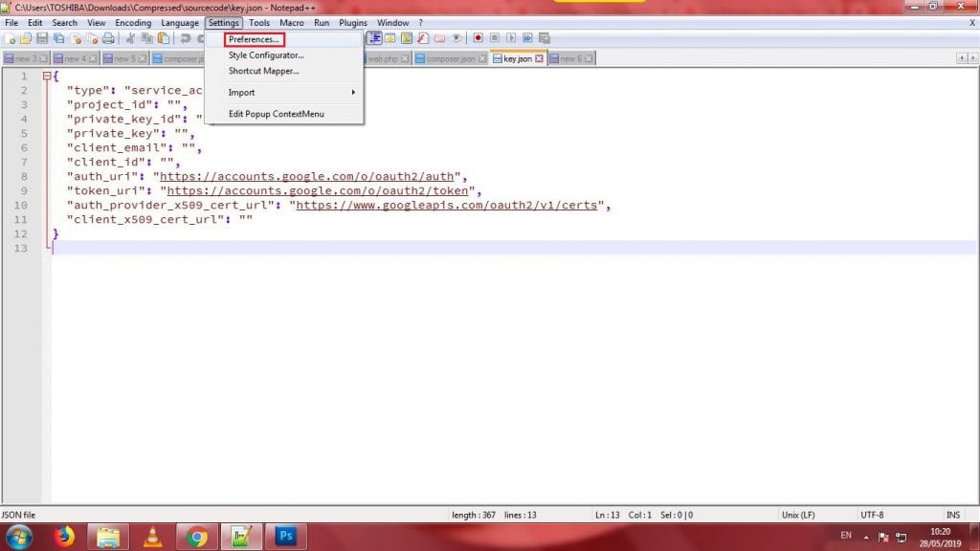Open the Plugins menu
This screenshot has height=551, width=980.
click(352, 23)
